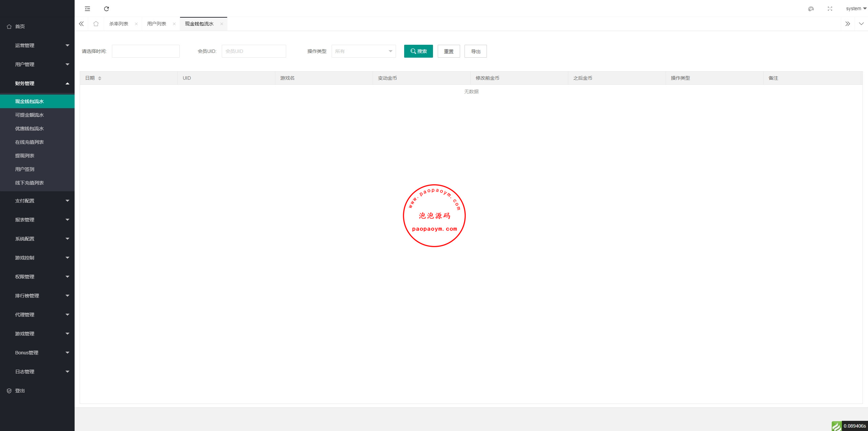
Task: Select the 现金钱包流水 tab
Action: coord(199,24)
